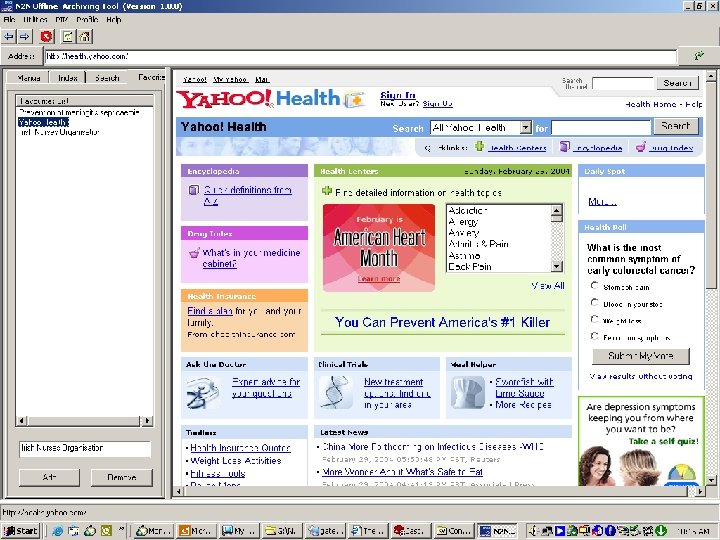The width and height of the screenshot is (720, 540).
Task: Click the green Go icon beside address bar
Action: 699,56
